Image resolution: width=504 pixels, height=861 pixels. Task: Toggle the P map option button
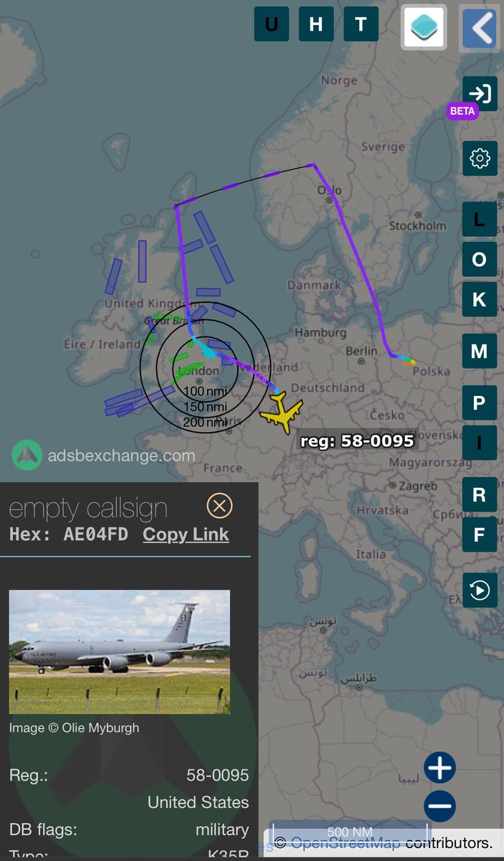pyautogui.click(x=480, y=403)
